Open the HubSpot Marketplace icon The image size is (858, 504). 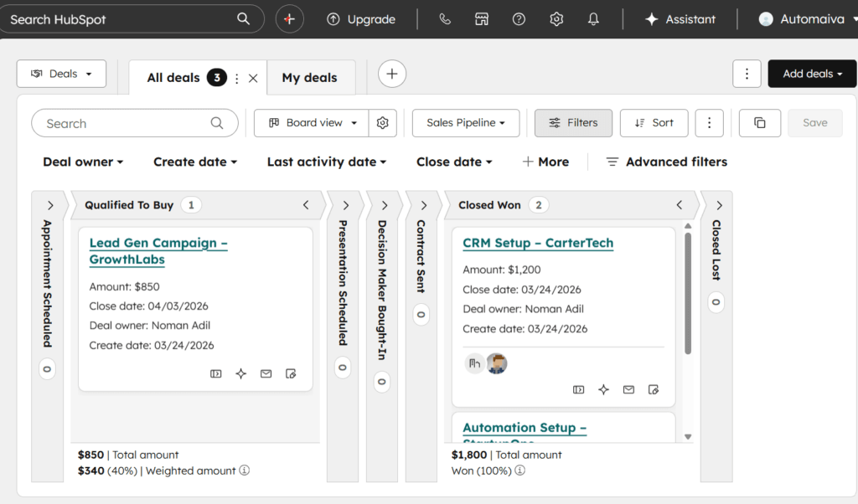(x=482, y=18)
